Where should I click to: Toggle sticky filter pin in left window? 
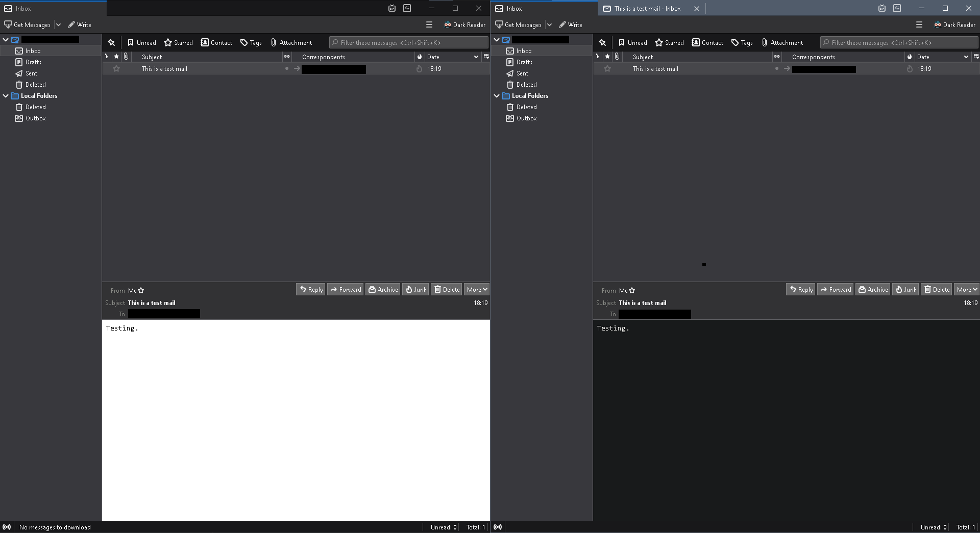[x=111, y=42]
